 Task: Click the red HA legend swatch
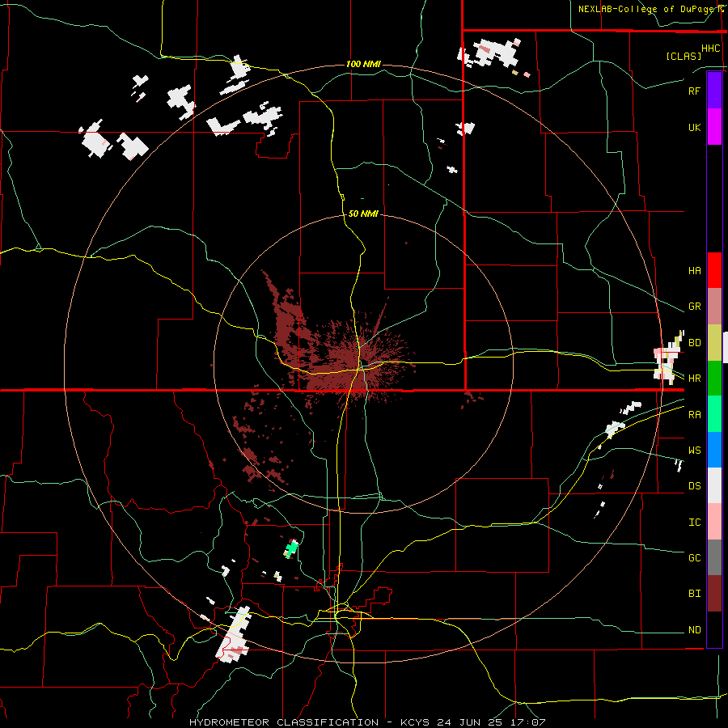coord(714,270)
